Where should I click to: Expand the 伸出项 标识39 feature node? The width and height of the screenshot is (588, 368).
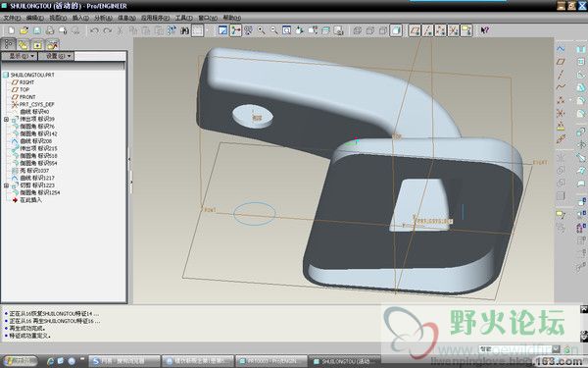pos(6,119)
